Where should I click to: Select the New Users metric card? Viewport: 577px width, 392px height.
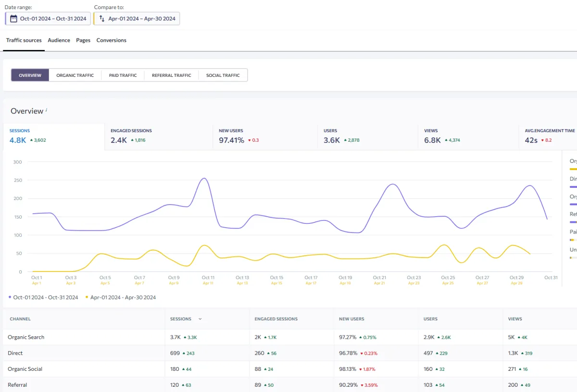tap(265, 136)
